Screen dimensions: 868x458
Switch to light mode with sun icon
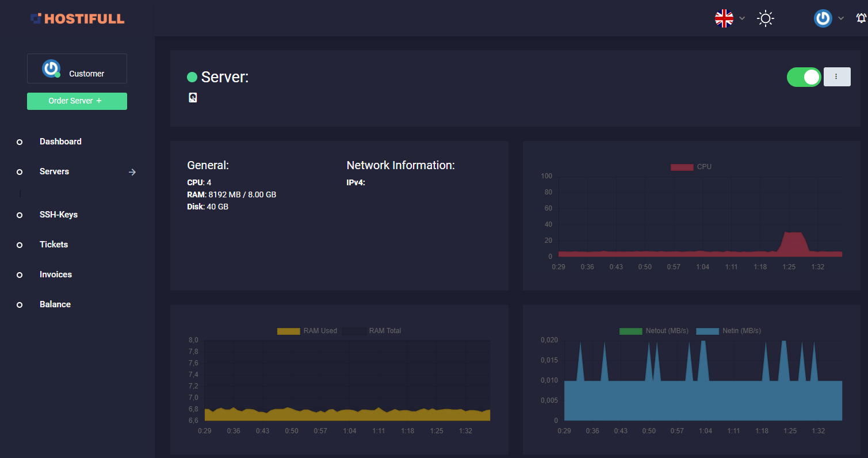click(765, 18)
